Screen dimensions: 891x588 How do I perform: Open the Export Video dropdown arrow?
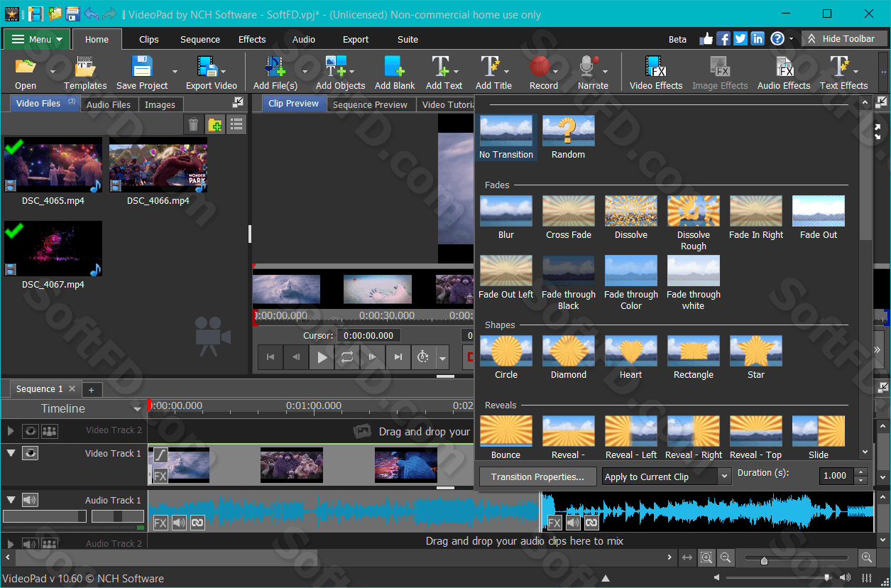tap(223, 71)
